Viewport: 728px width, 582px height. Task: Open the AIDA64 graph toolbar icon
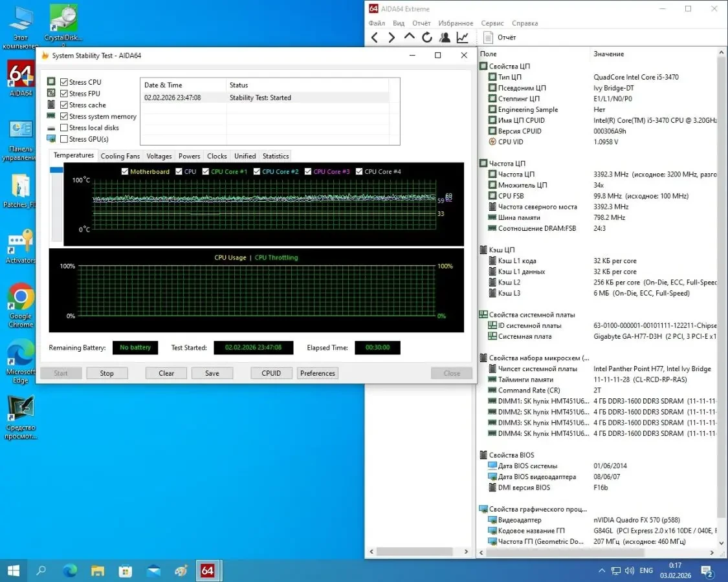point(462,38)
